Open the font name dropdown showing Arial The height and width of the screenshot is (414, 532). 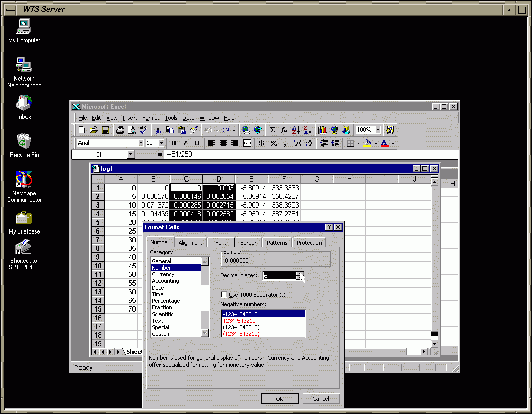tap(141, 143)
